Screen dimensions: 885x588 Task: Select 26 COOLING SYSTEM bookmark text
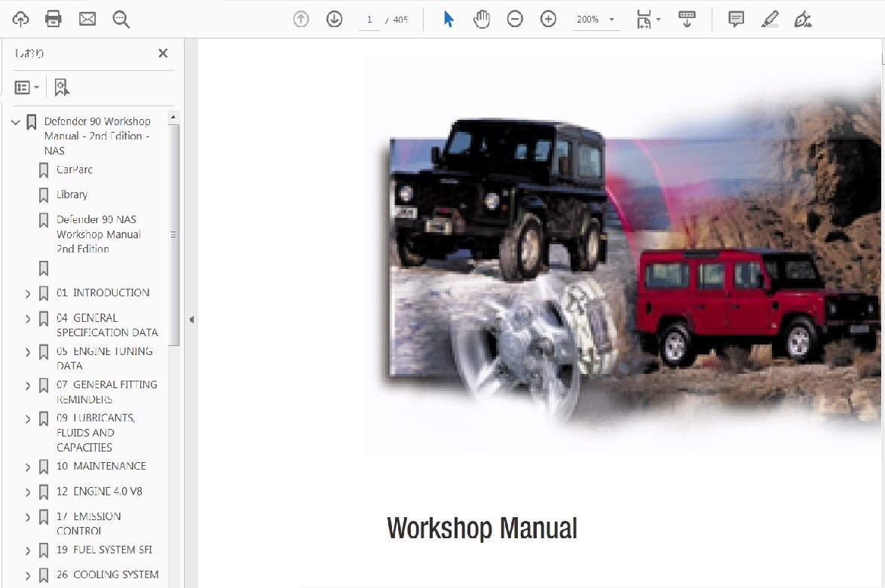pyautogui.click(x=107, y=574)
